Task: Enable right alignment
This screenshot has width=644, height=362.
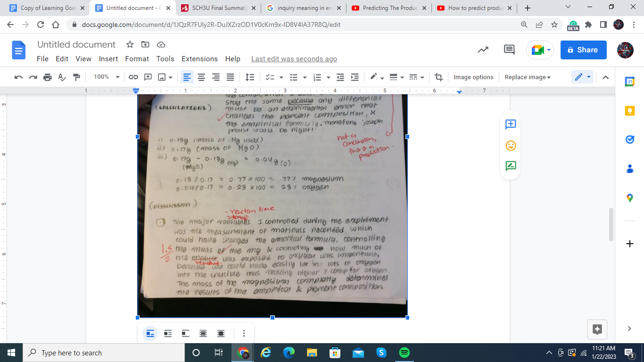Action: point(216,77)
